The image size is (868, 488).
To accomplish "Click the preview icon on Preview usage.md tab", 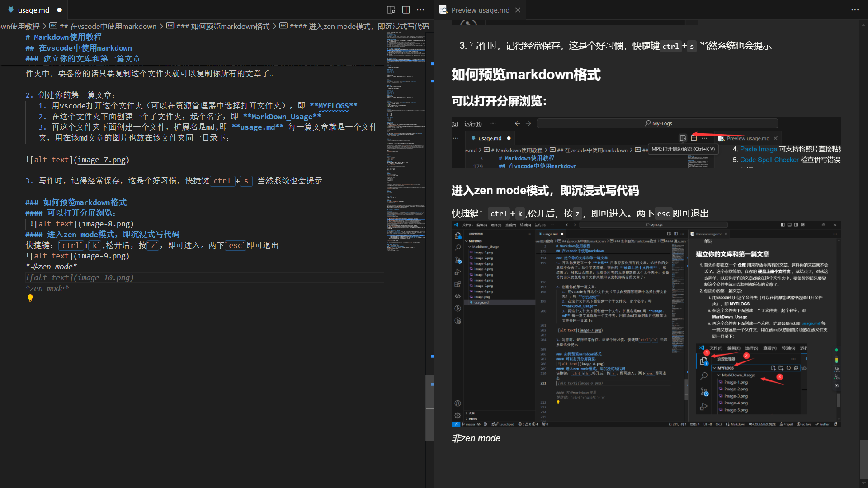I will click(443, 10).
